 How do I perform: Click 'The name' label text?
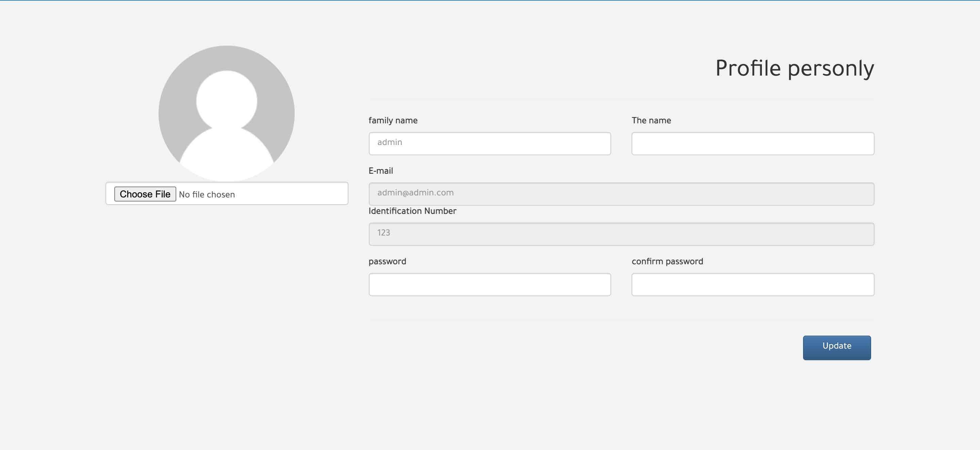[x=651, y=120]
